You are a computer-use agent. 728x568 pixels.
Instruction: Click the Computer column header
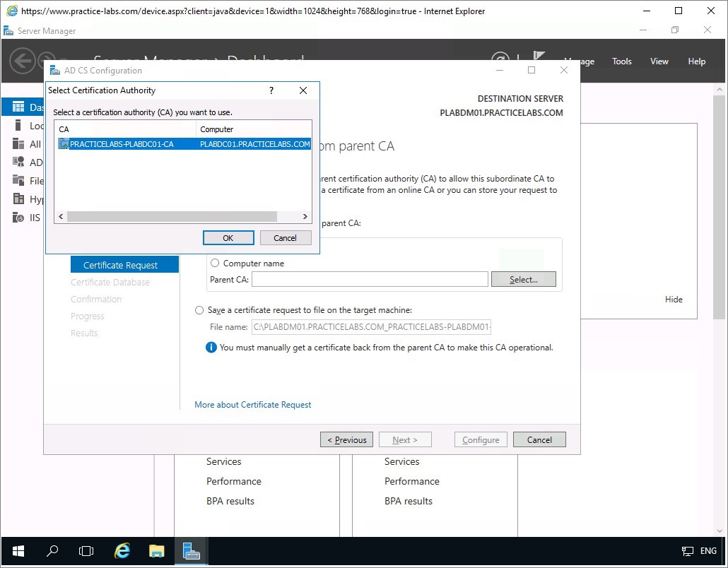(254, 129)
